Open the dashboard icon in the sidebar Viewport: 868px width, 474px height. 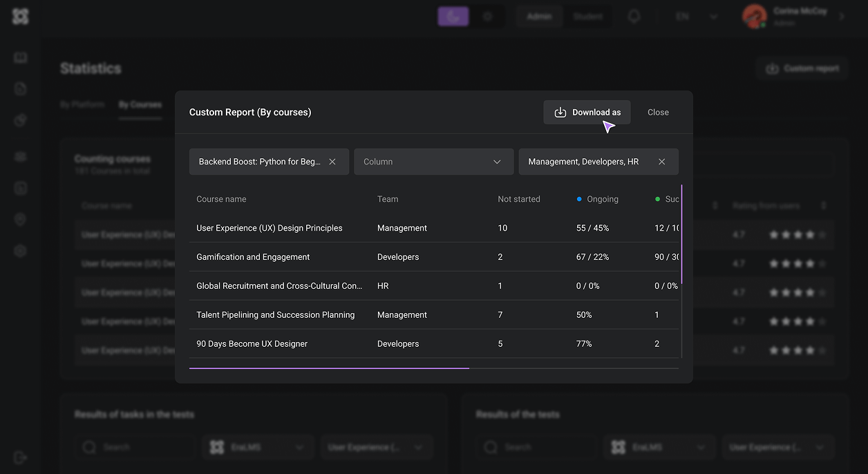coord(20,57)
